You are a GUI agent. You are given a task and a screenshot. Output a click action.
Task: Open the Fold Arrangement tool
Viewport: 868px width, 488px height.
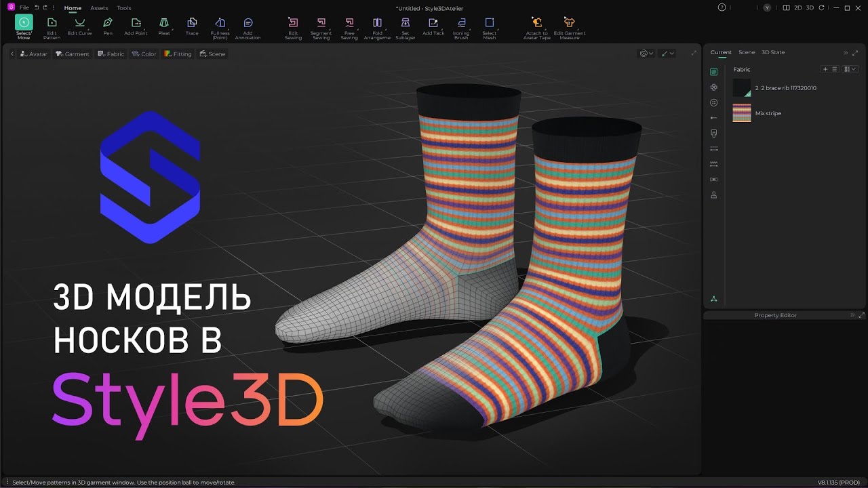click(377, 28)
